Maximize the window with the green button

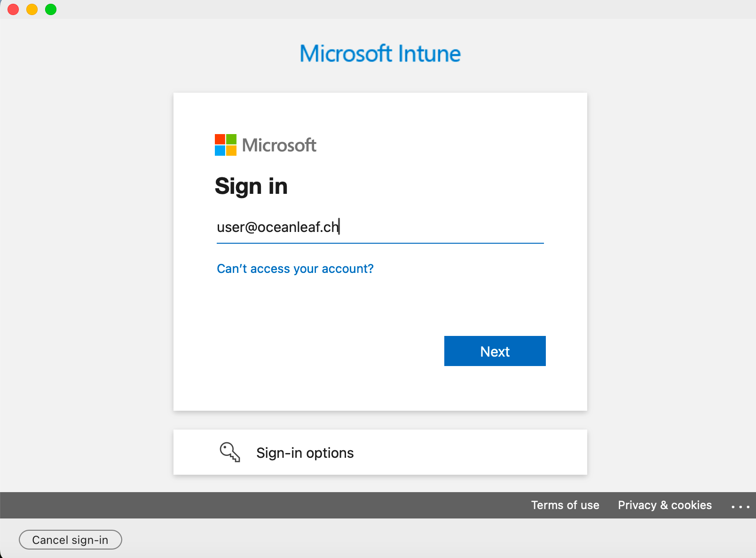[51, 9]
